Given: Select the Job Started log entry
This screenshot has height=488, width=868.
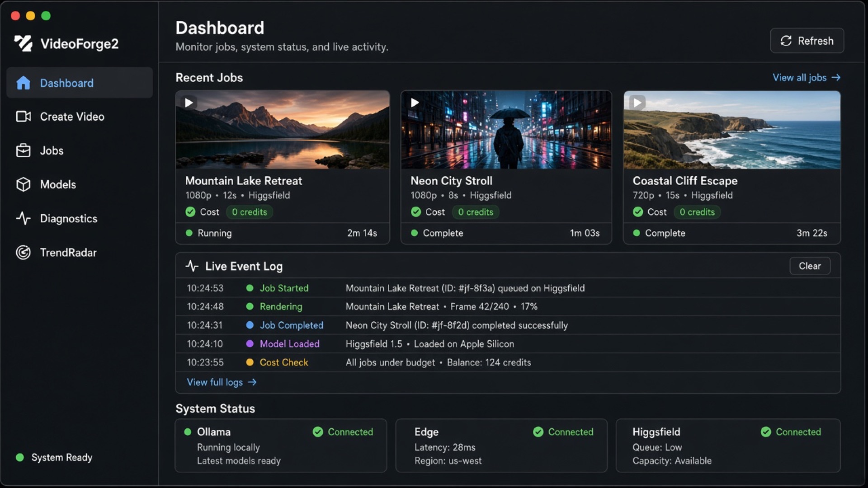Looking at the screenshot, I should tap(508, 288).
